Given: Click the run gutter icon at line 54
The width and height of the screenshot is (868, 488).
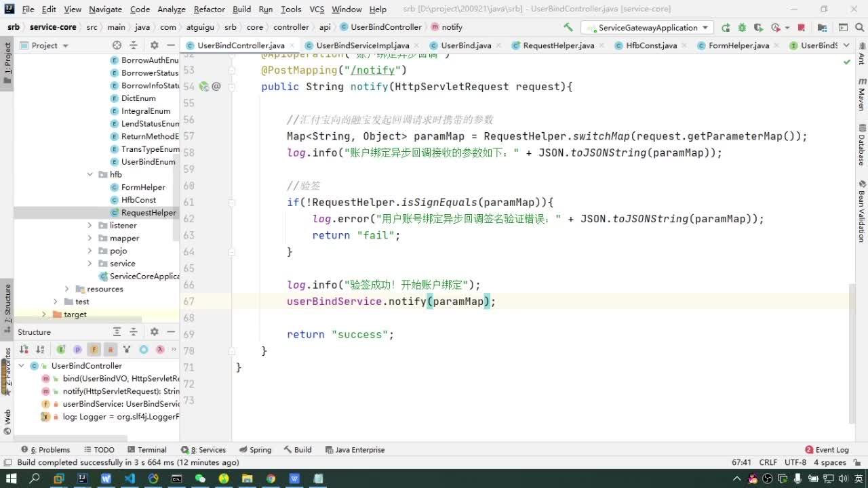Looking at the screenshot, I should tap(203, 87).
